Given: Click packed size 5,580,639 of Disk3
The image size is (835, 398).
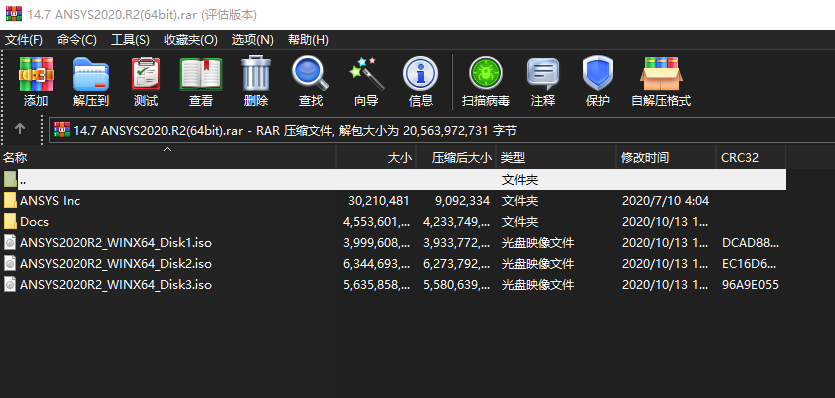Looking at the screenshot, I should [x=457, y=285].
